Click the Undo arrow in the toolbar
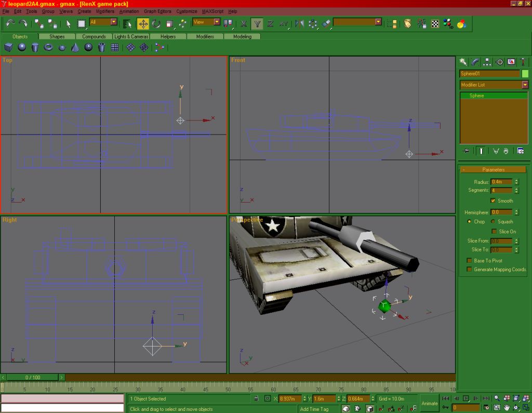 tap(10, 23)
